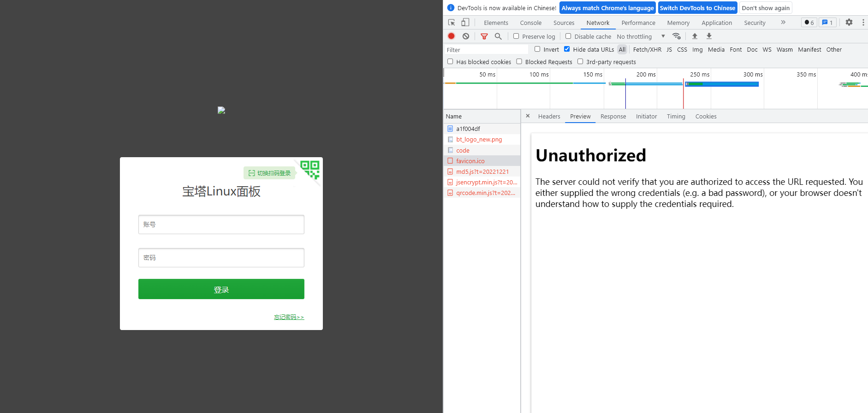The width and height of the screenshot is (868, 413).
Task: Filter requests by Fetch/XHR type
Action: [647, 49]
